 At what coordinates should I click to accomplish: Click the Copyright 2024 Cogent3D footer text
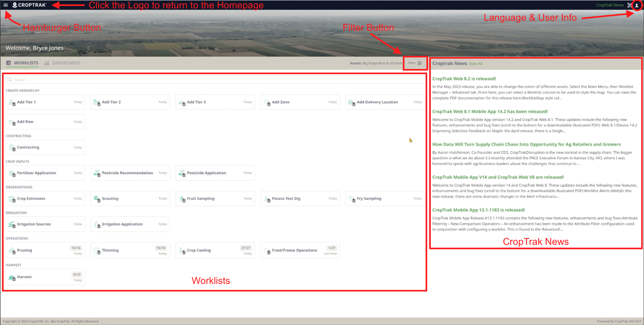coord(51,321)
